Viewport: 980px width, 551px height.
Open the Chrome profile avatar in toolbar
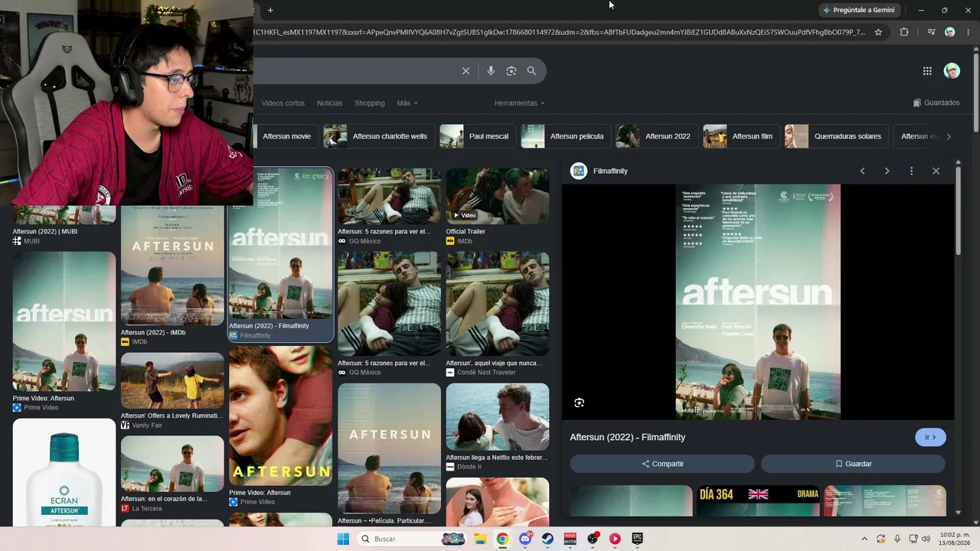[x=949, y=32]
